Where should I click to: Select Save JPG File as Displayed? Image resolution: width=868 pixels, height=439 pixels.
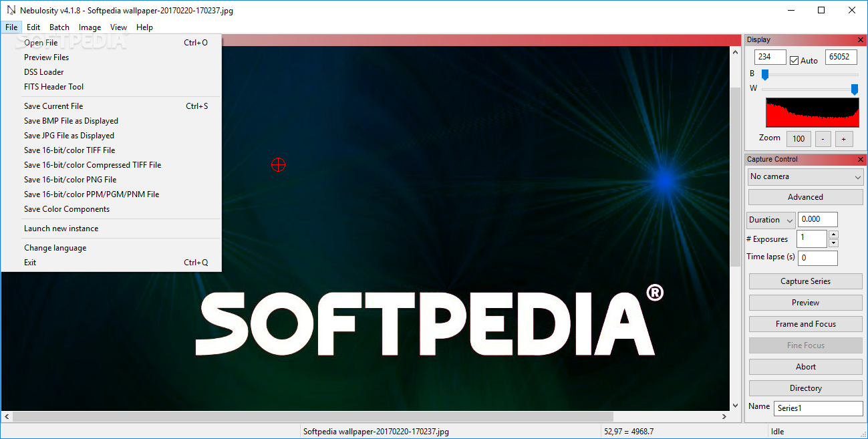tap(112, 136)
